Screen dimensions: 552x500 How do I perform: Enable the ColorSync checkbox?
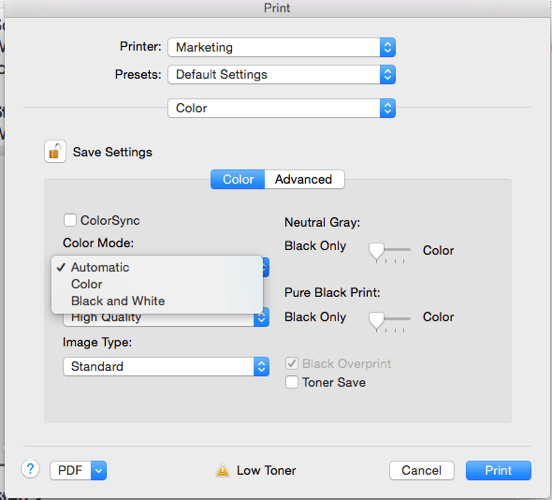70,220
